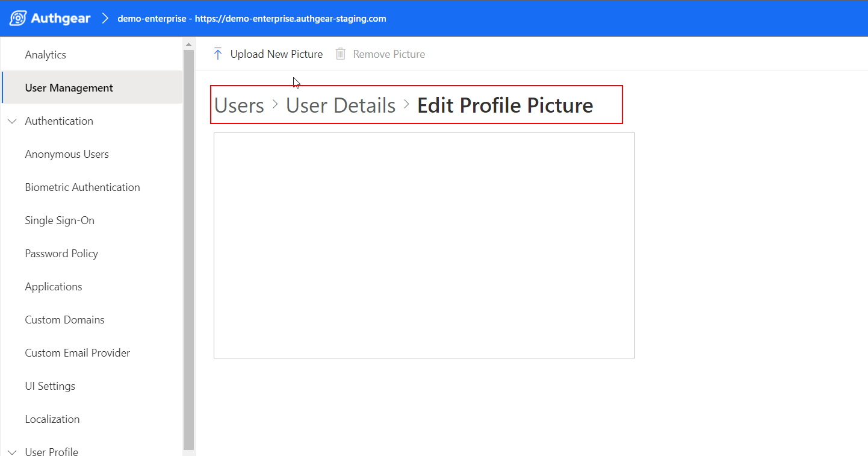The width and height of the screenshot is (868, 456).
Task: Open User Details from the breadcrumb
Action: point(340,105)
